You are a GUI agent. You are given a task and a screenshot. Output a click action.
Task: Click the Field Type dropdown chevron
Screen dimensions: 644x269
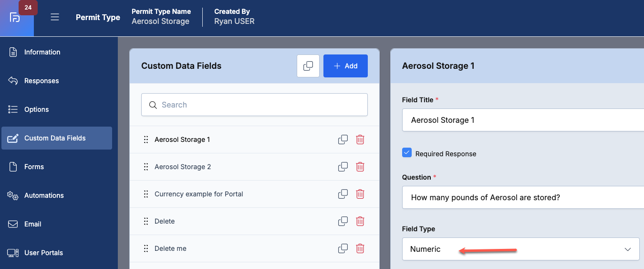coord(628,249)
